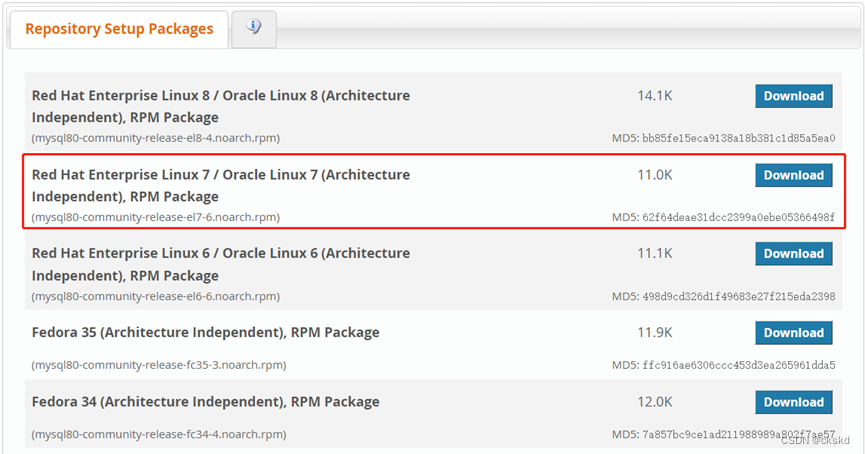Download the Red Hat Enterprise Linux 8 package

[x=793, y=96]
